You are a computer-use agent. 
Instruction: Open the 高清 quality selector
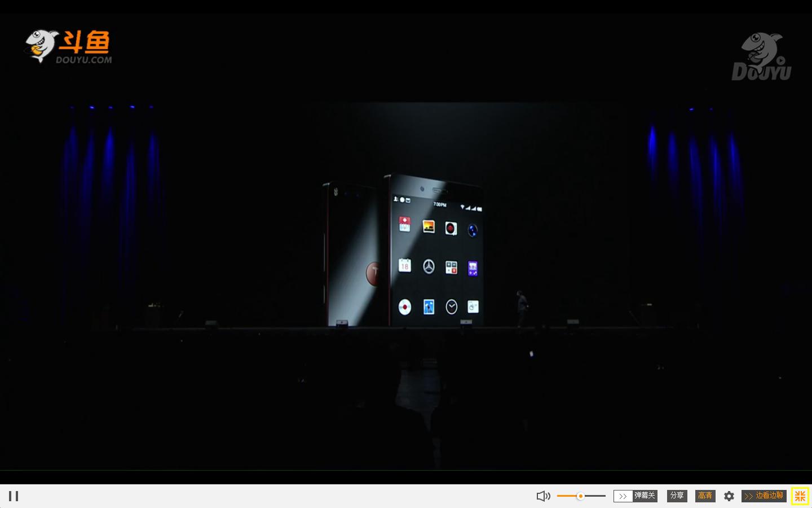click(x=705, y=496)
